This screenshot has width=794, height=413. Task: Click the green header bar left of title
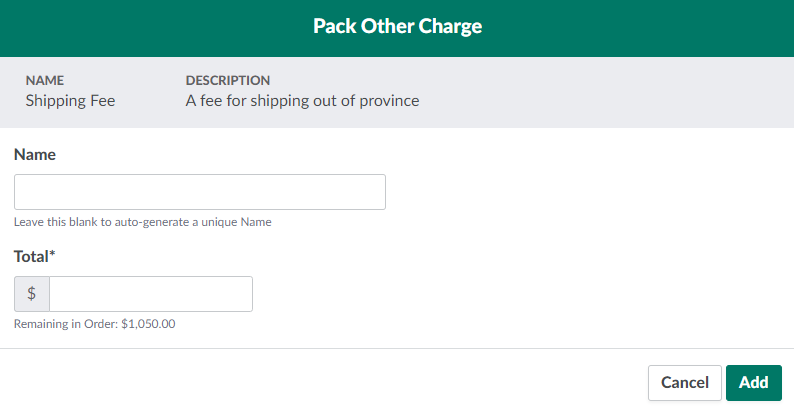click(x=150, y=27)
